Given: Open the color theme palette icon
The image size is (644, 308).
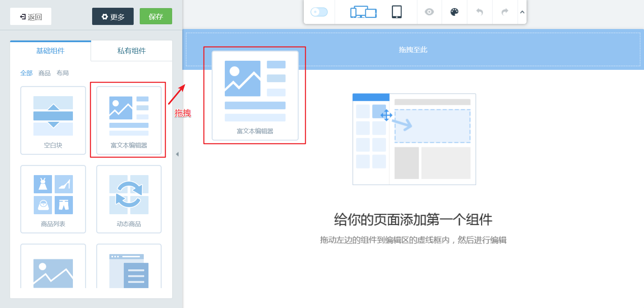Looking at the screenshot, I should pyautogui.click(x=454, y=12).
